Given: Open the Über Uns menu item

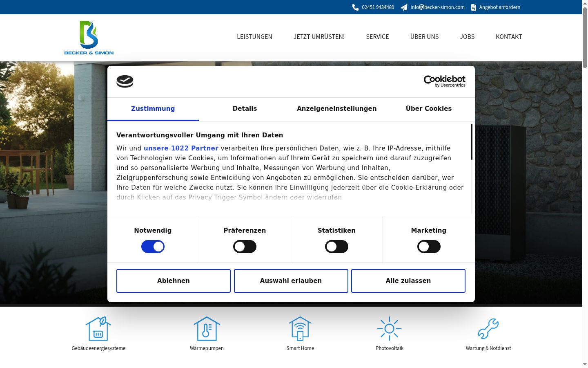Looking at the screenshot, I should pos(424,37).
